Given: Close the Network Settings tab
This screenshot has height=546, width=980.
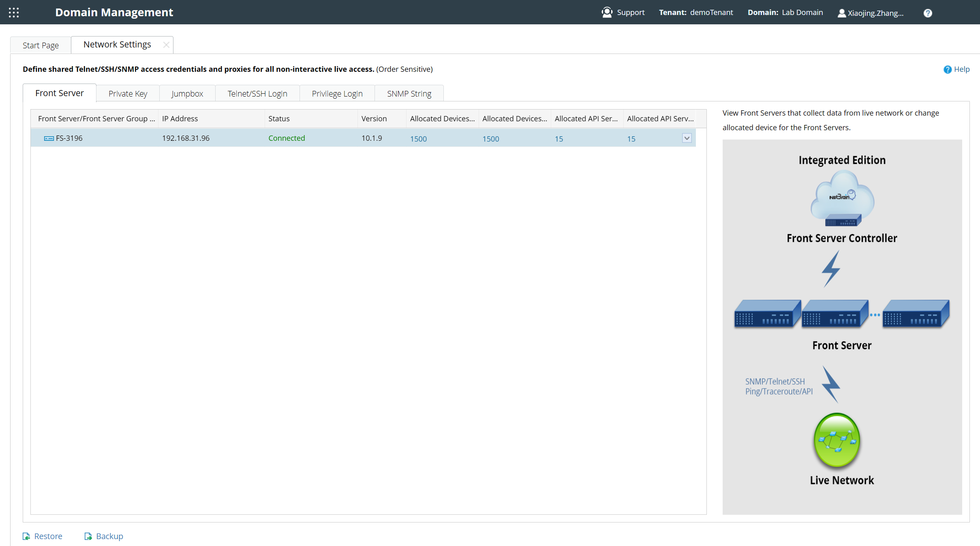Looking at the screenshot, I should 166,45.
